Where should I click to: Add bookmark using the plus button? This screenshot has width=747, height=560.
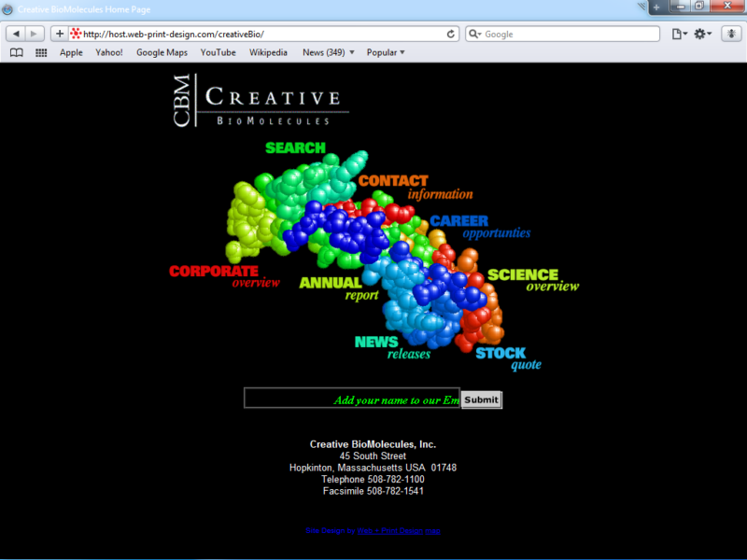60,34
